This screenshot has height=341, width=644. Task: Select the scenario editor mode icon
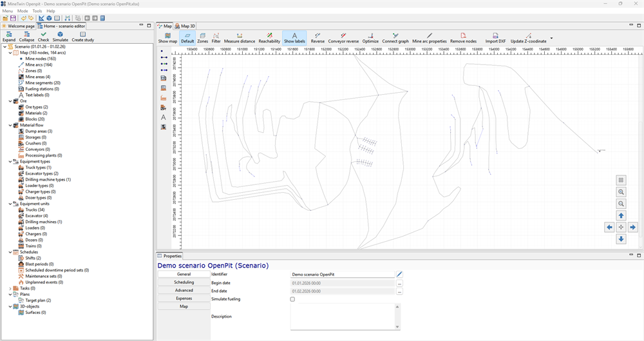tap(41, 18)
